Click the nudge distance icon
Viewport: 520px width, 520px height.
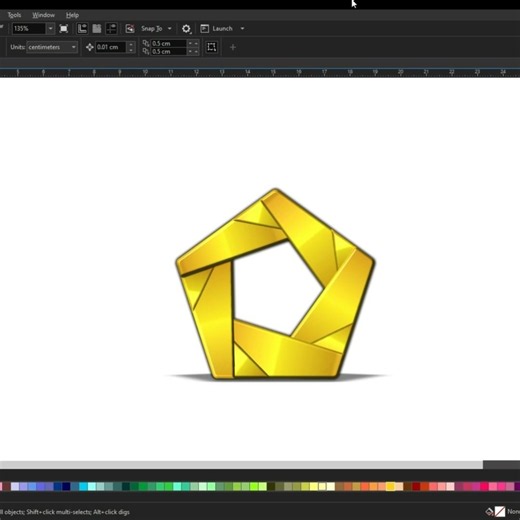point(89,47)
